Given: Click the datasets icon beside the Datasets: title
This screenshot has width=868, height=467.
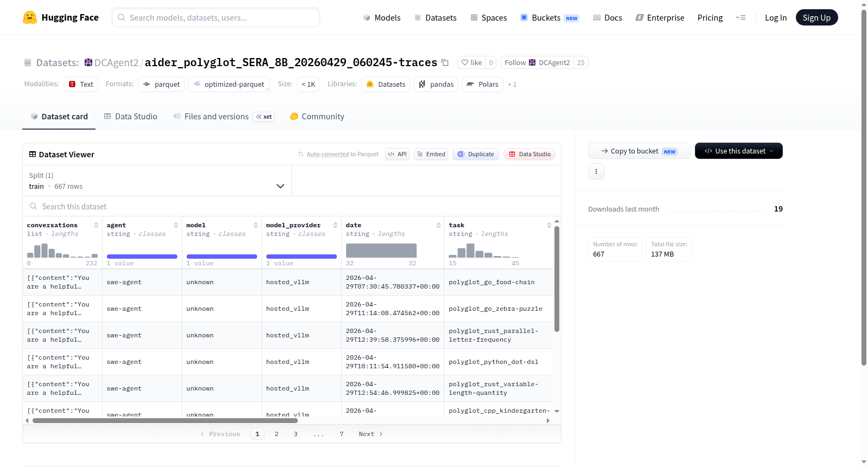Looking at the screenshot, I should click(28, 63).
